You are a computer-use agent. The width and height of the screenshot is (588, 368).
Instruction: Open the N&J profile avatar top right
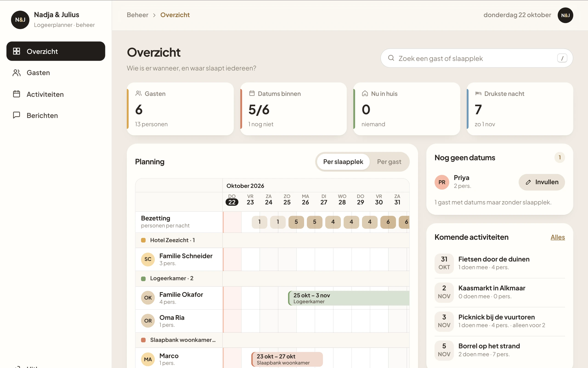point(565,15)
